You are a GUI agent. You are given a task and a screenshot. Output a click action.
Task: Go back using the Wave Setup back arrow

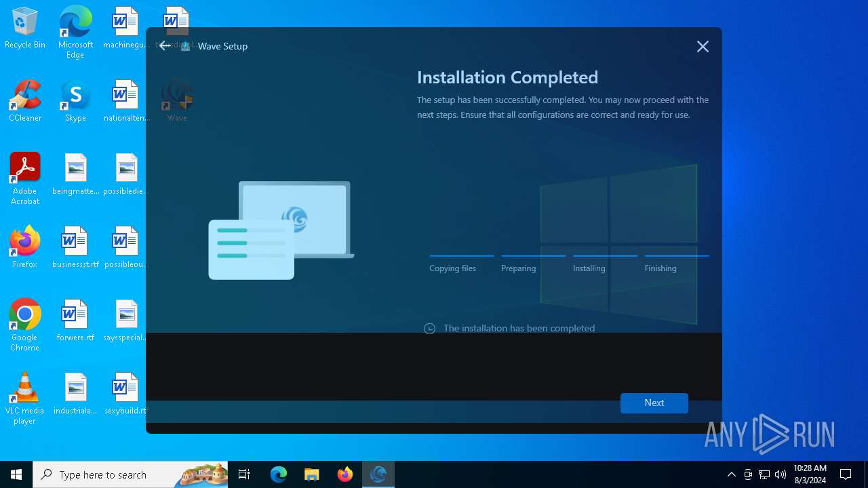tap(165, 46)
